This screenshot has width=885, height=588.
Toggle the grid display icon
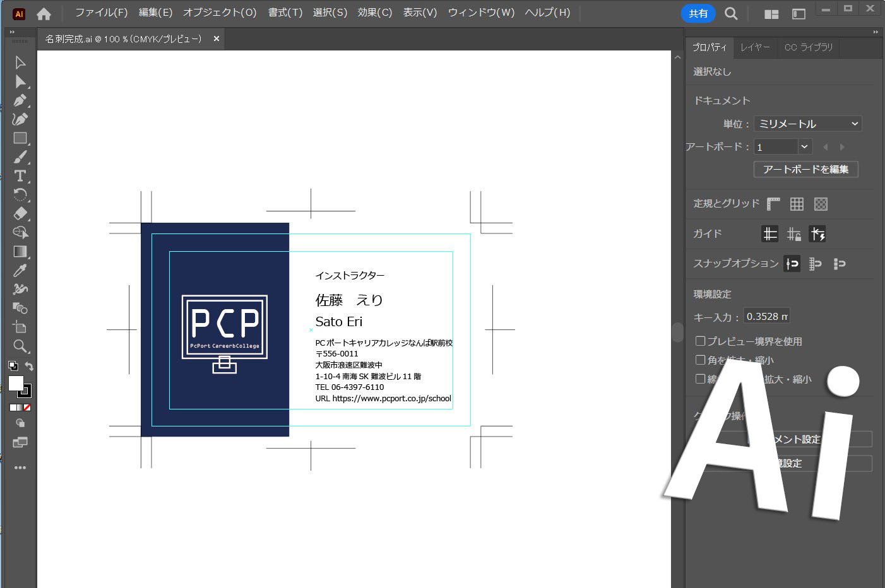point(797,204)
